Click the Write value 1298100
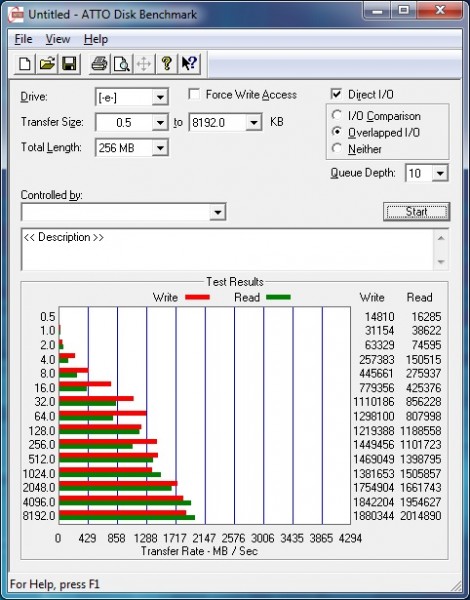 click(x=374, y=416)
